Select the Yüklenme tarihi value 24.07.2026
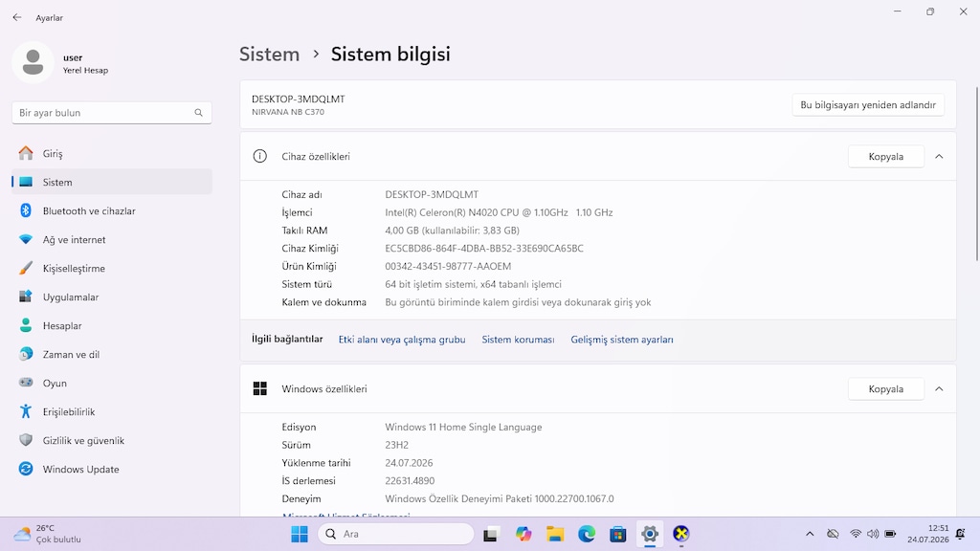The height and width of the screenshot is (551, 980). point(409,463)
